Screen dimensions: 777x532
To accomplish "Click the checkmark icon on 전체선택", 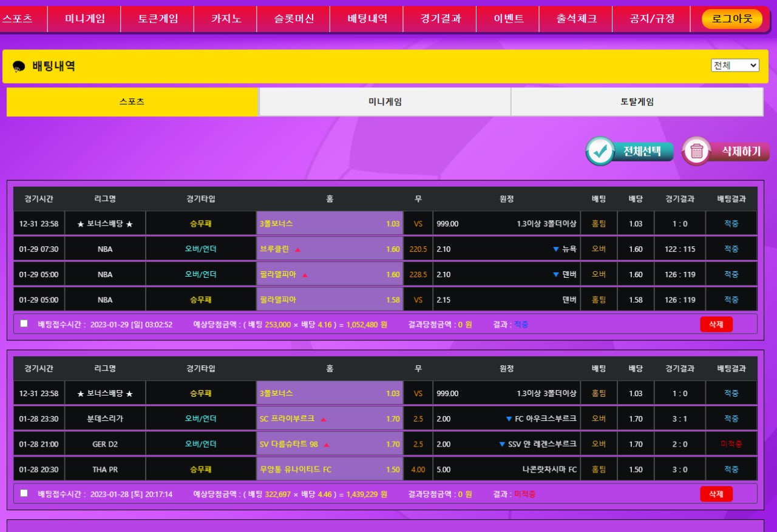I will (600, 151).
